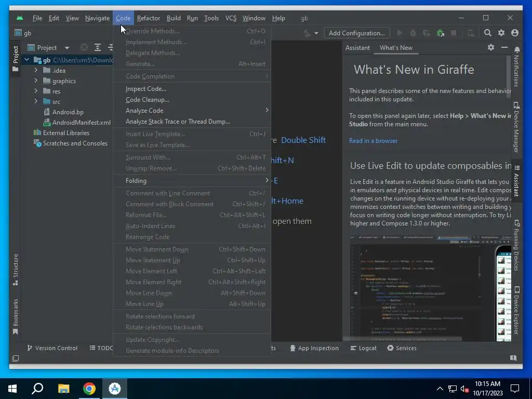Open the Refactor menu

click(148, 18)
